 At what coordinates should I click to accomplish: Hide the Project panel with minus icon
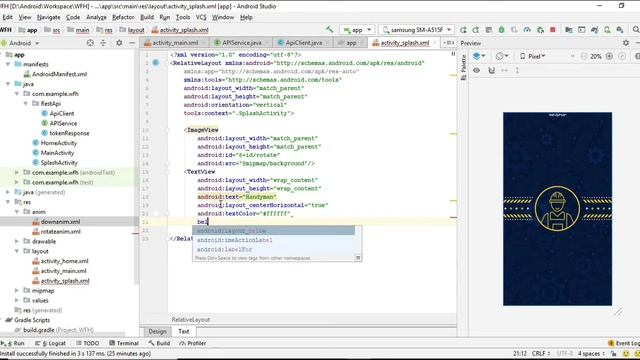tap(132, 43)
